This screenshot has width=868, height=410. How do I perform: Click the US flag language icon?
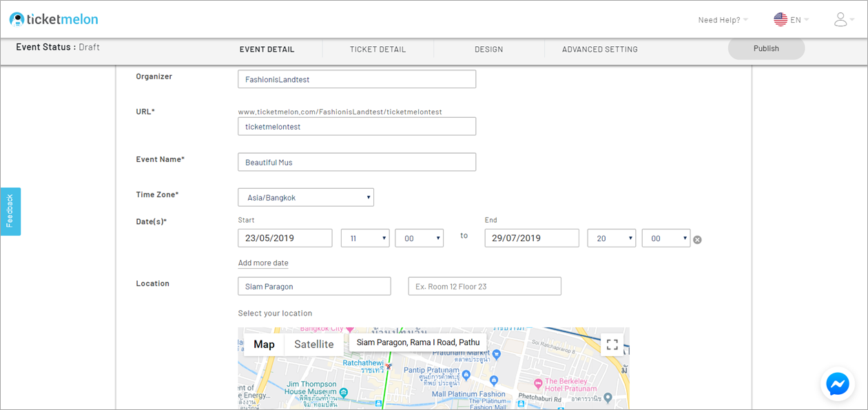point(781,19)
